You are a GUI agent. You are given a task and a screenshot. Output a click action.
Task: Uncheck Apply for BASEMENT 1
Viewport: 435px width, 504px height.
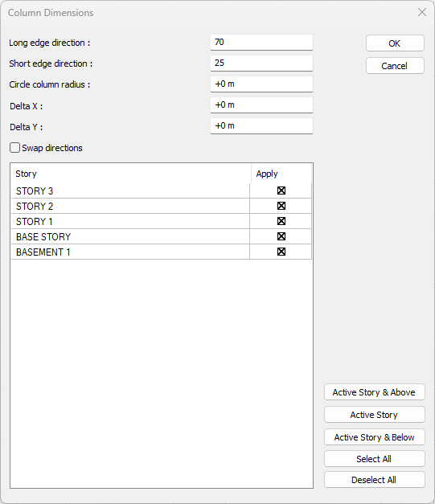click(281, 252)
